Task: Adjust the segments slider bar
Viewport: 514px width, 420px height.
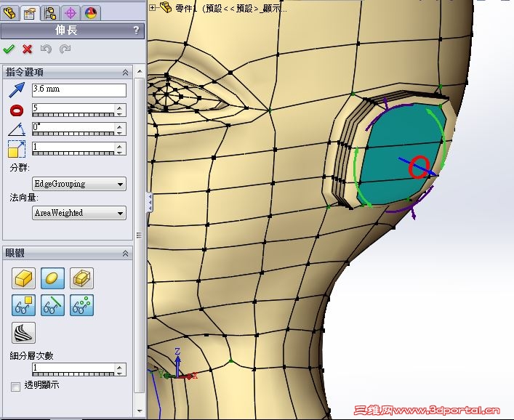Action: point(73,115)
